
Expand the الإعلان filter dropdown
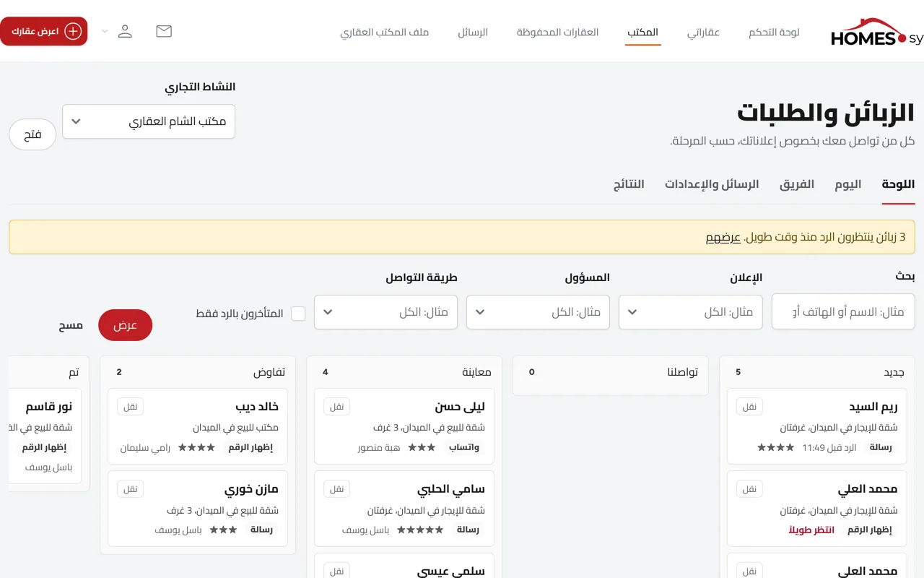click(691, 312)
